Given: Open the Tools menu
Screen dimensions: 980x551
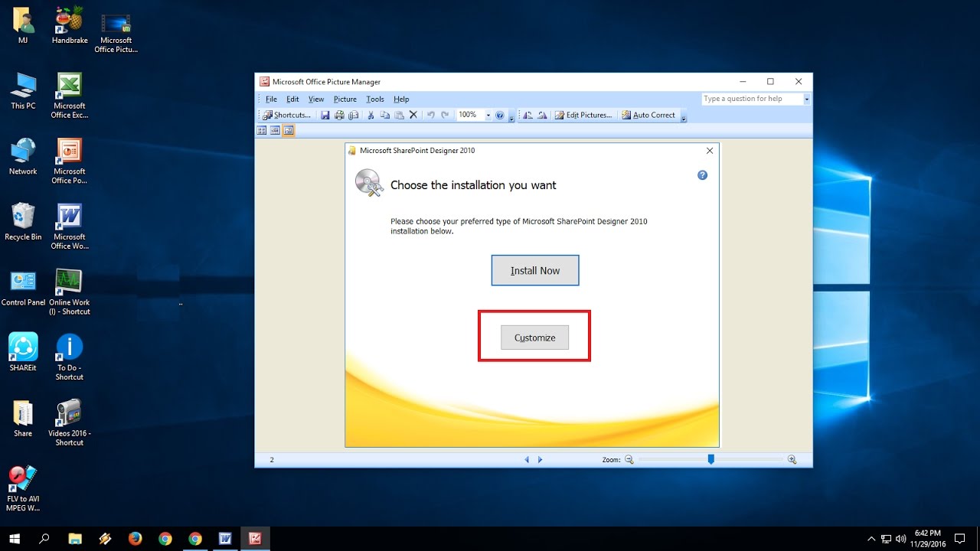Looking at the screenshot, I should pos(374,99).
